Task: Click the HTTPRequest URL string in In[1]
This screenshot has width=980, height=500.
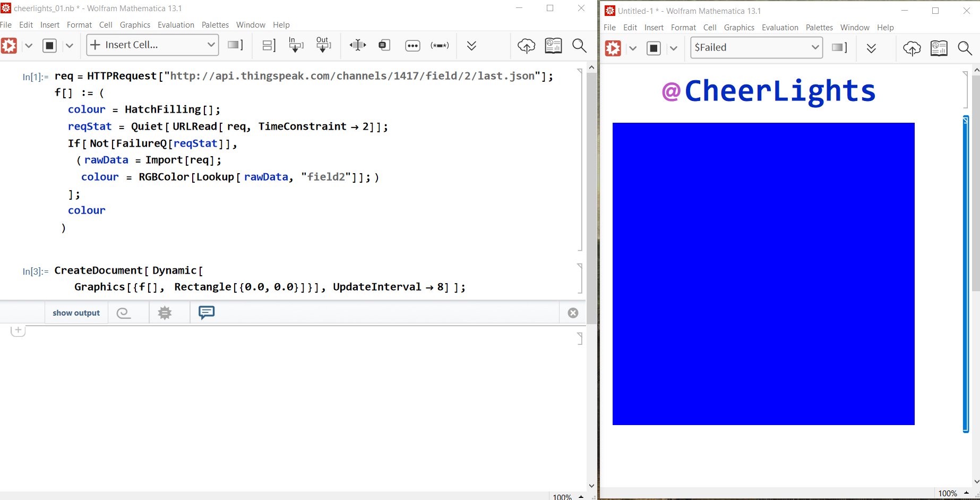Action: click(352, 76)
